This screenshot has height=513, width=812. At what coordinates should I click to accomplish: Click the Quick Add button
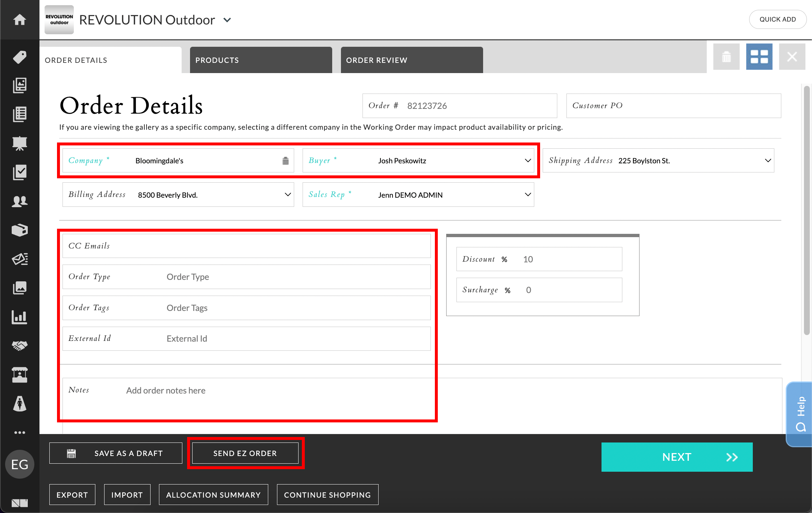(x=778, y=19)
